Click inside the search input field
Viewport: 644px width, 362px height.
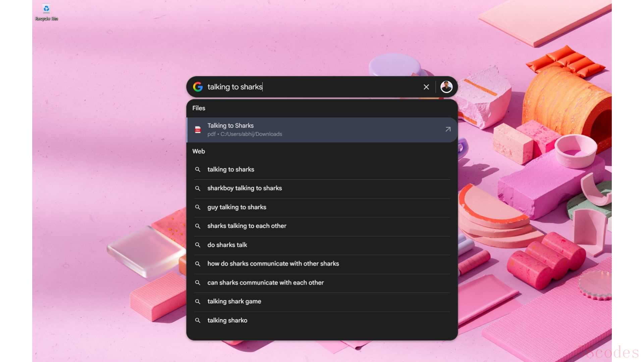click(x=335, y=87)
